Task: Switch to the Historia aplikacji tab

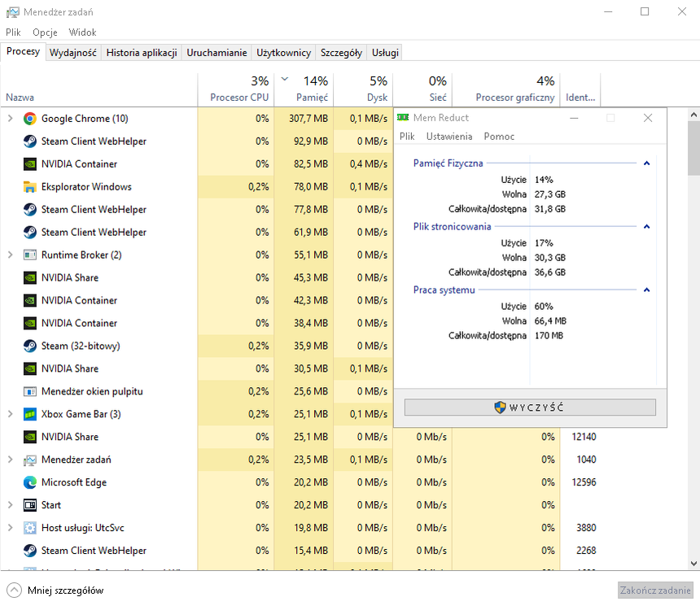Action: point(142,53)
